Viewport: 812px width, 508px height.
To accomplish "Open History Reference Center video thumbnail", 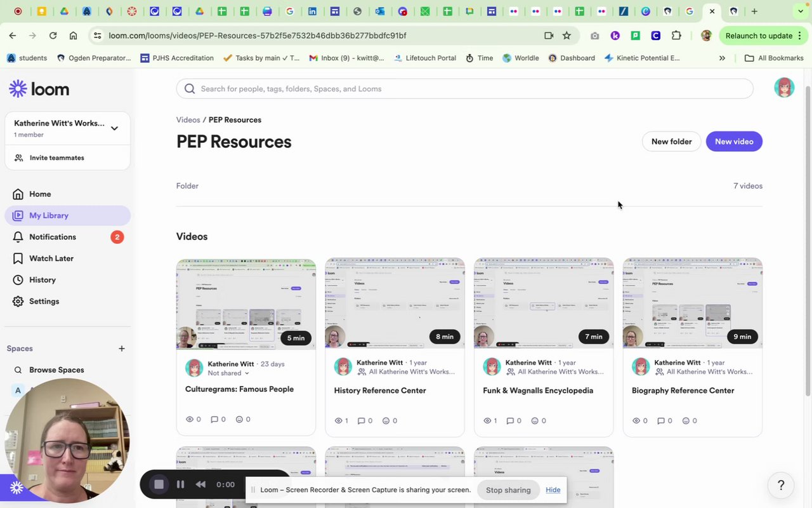I will click(395, 303).
